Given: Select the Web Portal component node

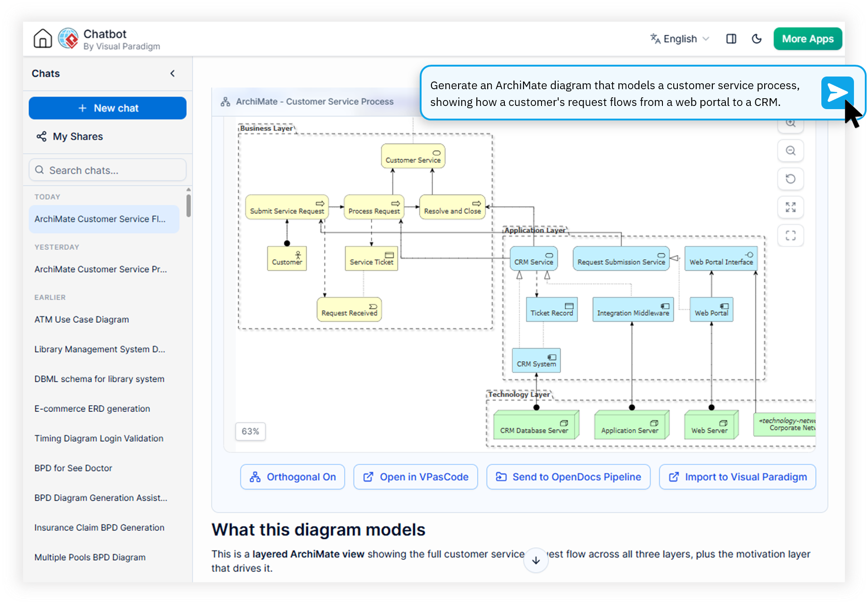Looking at the screenshot, I should pyautogui.click(x=711, y=310).
